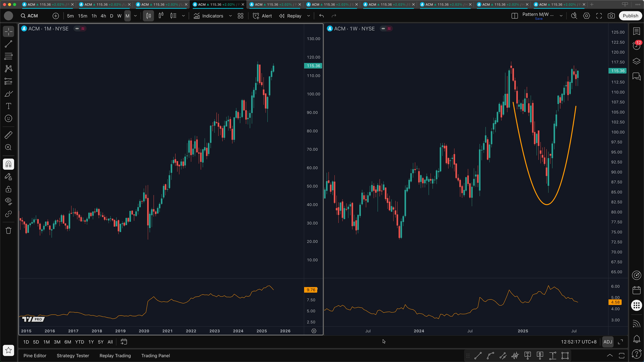Toggle magnet mode for drawings

9,164
